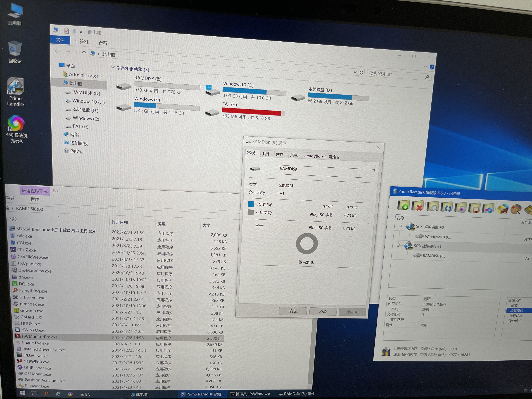
Task: Click the Up arrow in 此电脑 window
Action: 84,53
